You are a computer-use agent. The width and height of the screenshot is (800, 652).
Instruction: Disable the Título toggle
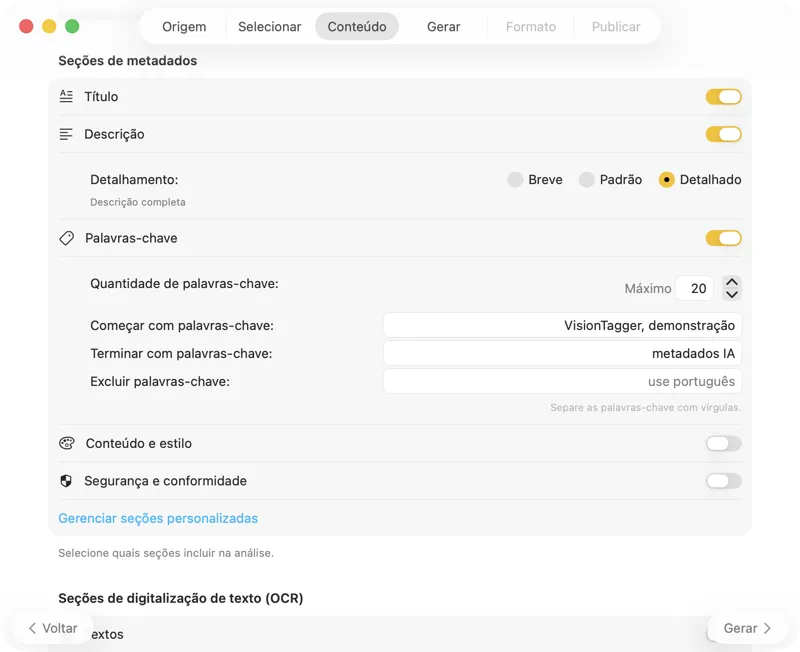(x=723, y=97)
